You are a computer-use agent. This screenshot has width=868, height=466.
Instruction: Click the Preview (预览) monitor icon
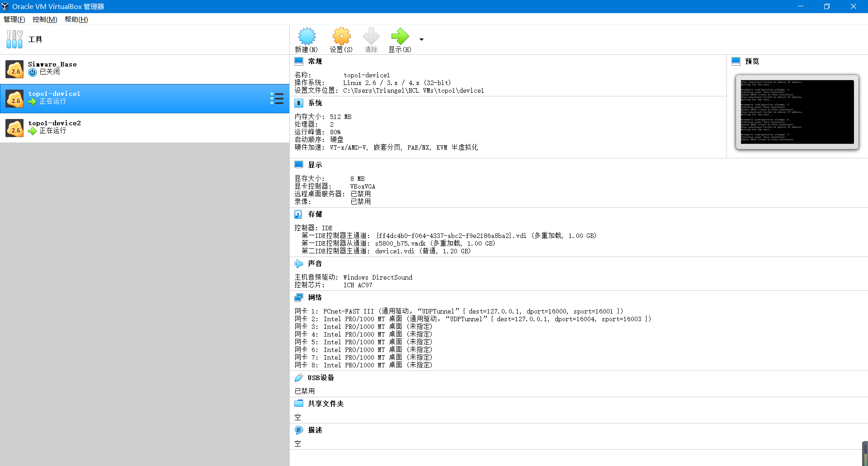(x=736, y=61)
